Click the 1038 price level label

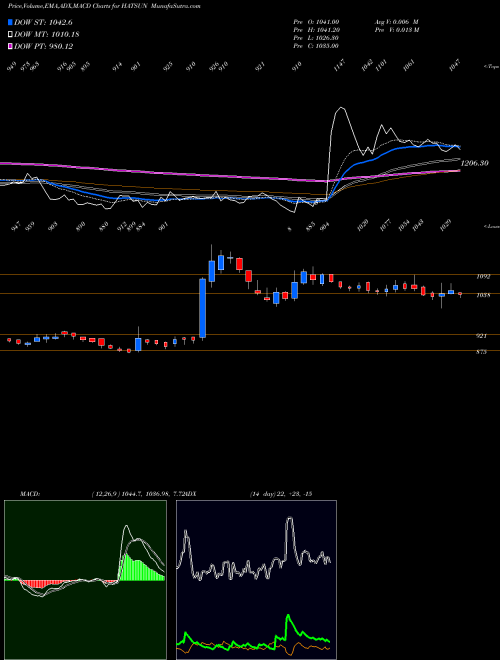(483, 295)
